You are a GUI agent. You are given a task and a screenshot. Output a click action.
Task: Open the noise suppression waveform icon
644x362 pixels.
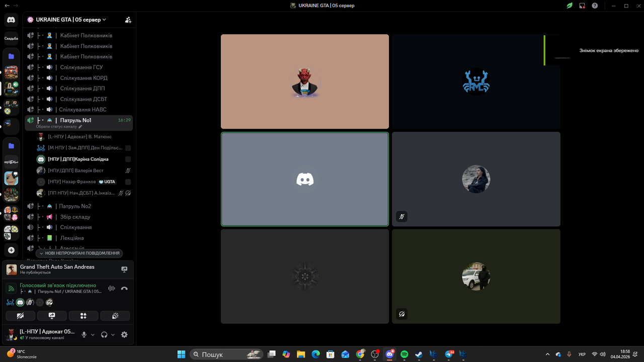click(111, 288)
